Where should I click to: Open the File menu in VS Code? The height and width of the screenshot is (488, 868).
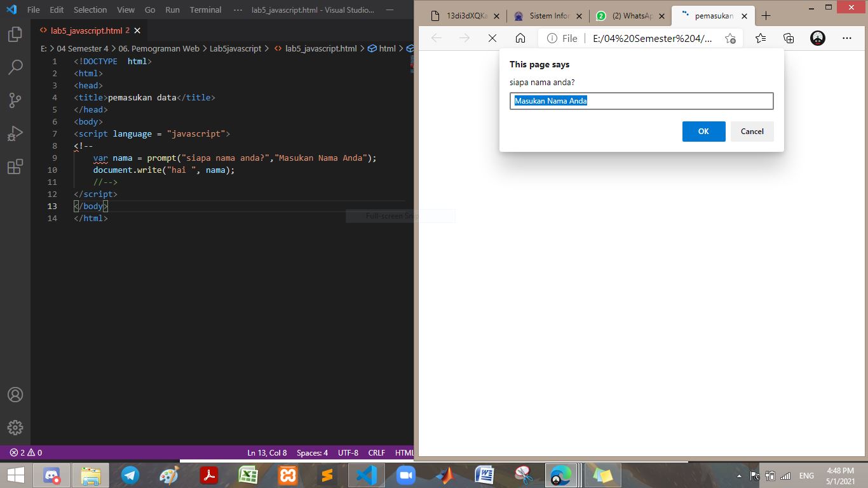(x=33, y=10)
